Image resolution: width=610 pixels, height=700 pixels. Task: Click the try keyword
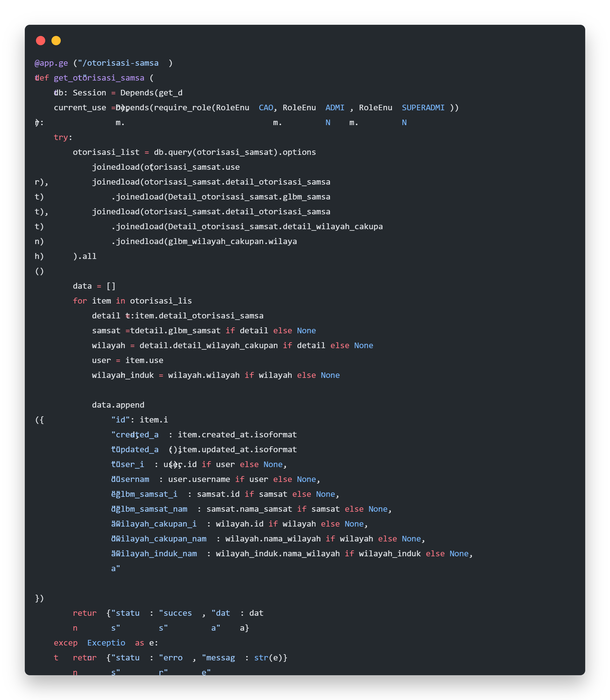60,138
